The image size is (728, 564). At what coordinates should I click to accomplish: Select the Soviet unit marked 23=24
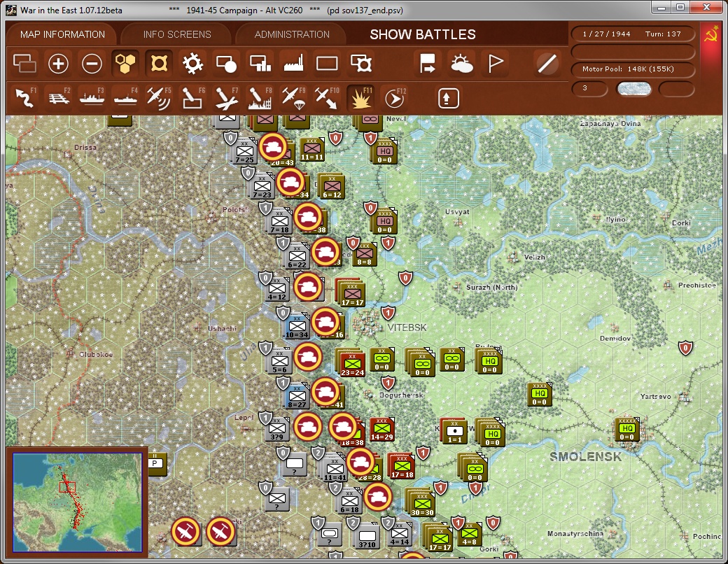click(x=352, y=363)
